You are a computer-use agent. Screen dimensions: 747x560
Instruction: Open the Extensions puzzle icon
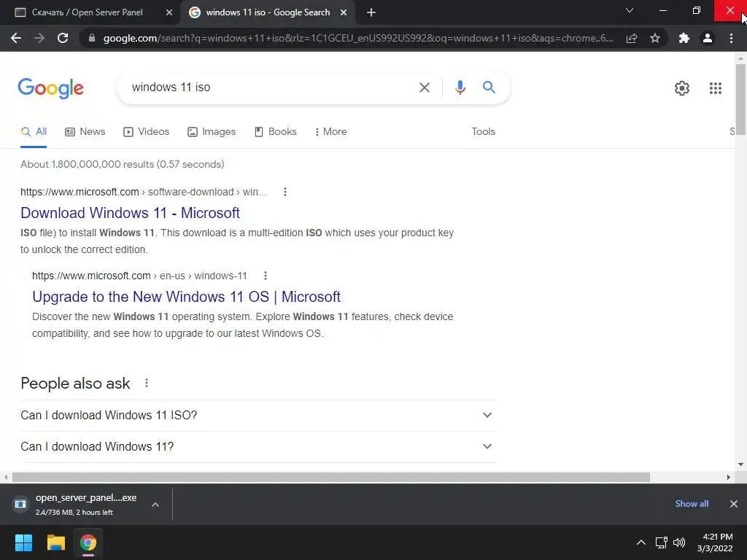tap(684, 38)
